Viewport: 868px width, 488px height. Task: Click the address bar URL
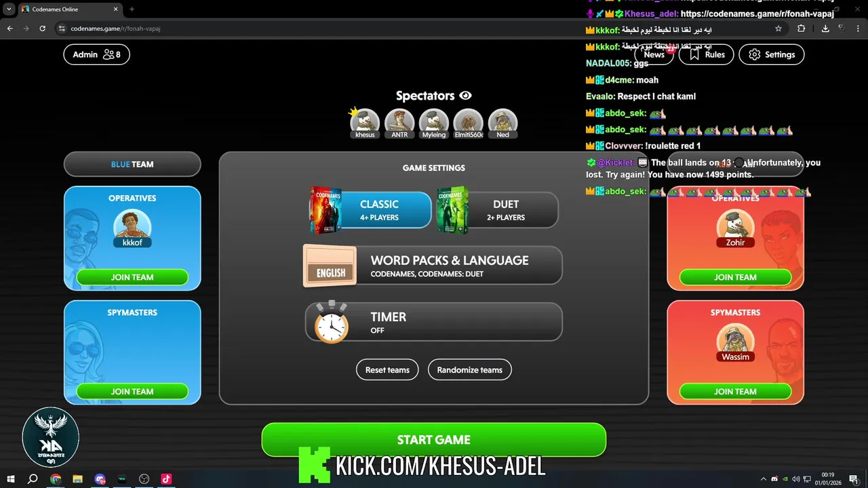(x=115, y=28)
